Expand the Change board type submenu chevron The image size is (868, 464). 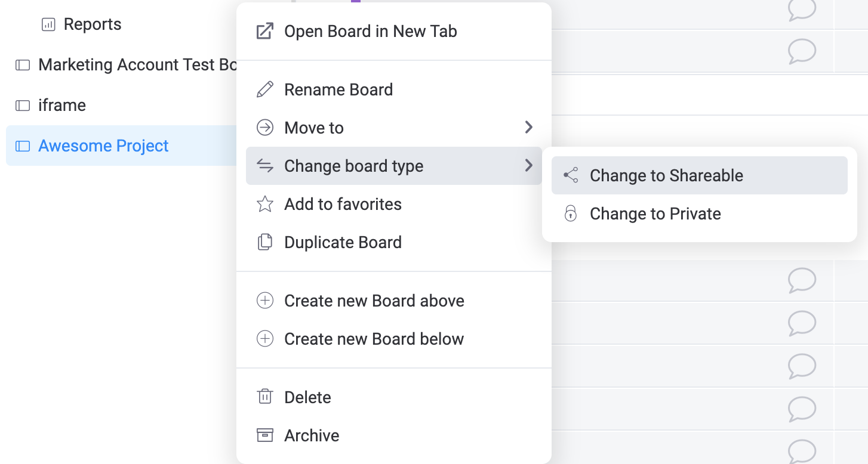click(528, 165)
